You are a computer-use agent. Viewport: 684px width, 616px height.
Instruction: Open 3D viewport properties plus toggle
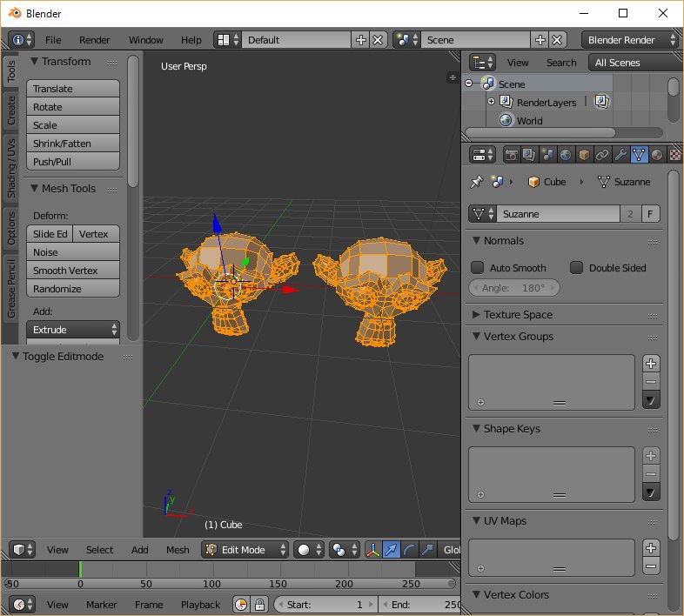[453, 77]
